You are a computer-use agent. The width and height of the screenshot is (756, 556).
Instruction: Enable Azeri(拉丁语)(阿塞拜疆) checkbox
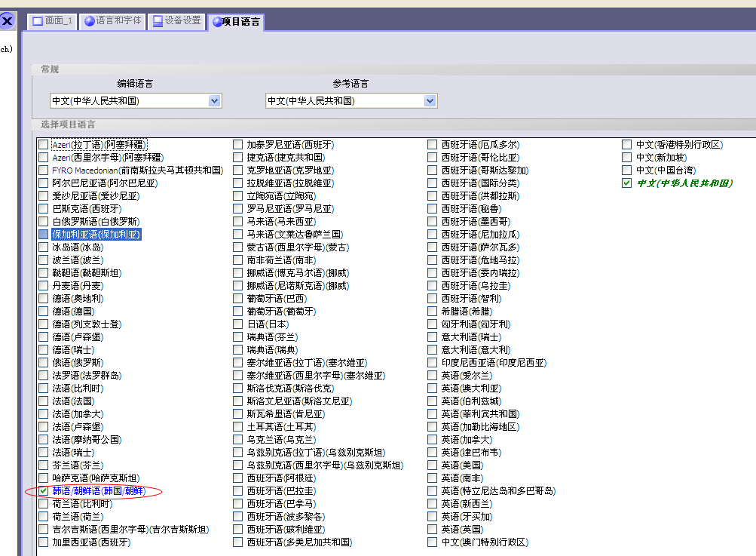click(x=44, y=144)
